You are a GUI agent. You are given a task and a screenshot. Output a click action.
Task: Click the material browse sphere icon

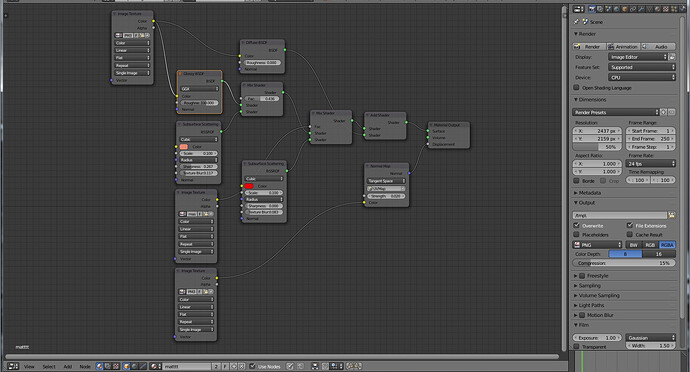pos(155,366)
